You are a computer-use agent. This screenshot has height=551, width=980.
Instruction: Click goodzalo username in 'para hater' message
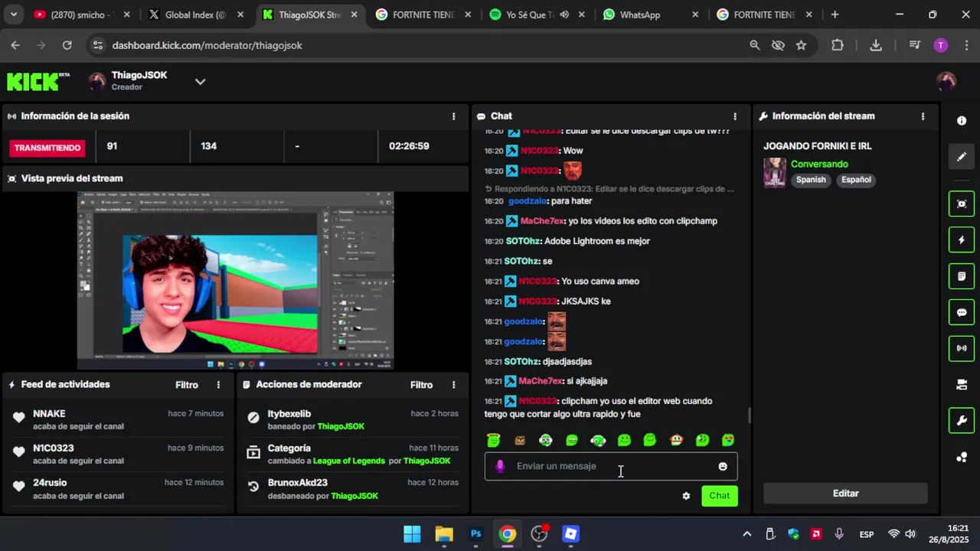528,201
